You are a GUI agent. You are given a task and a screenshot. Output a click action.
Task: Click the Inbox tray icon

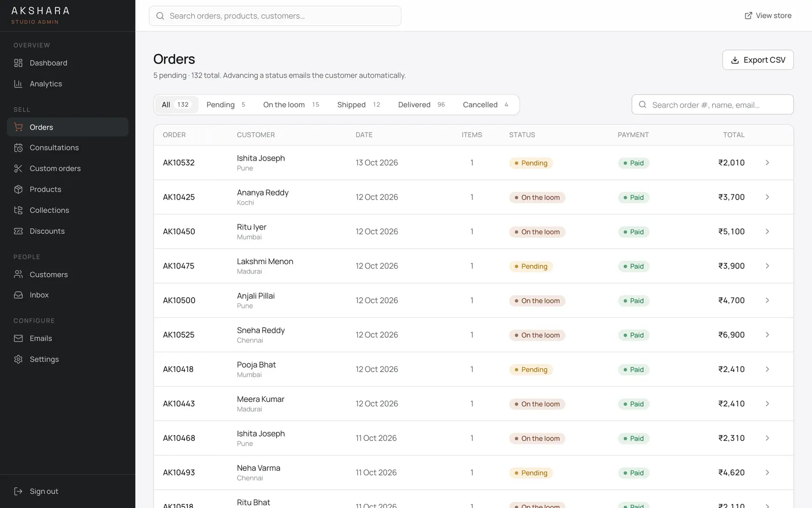18,295
